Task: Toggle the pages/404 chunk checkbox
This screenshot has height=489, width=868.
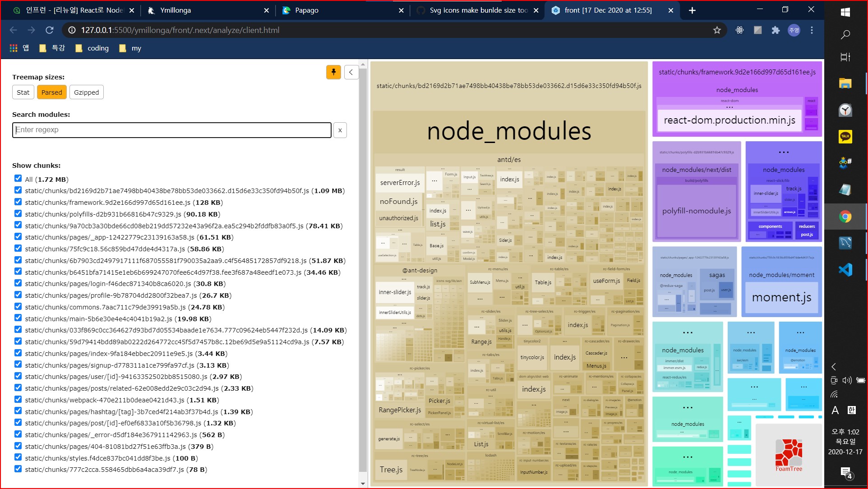Action: click(x=18, y=446)
